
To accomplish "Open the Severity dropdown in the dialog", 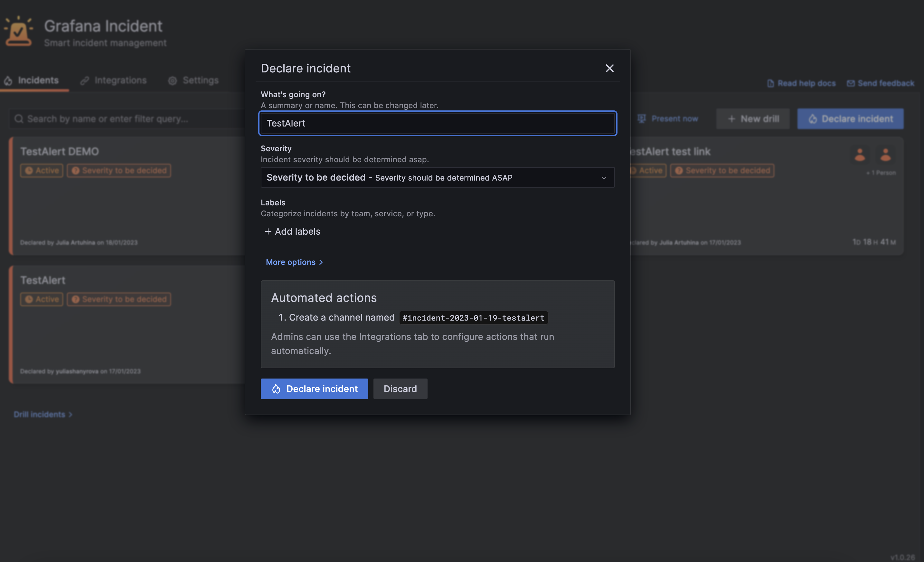I will (437, 177).
